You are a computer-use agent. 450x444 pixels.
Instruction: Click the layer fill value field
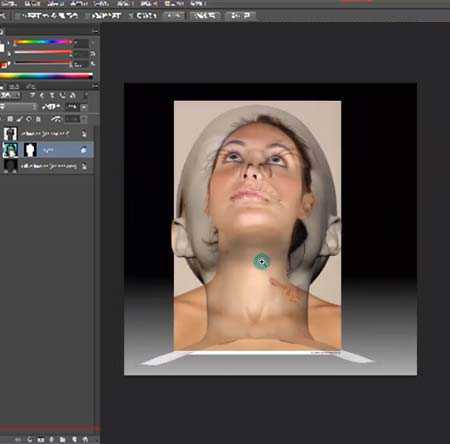coord(72,119)
